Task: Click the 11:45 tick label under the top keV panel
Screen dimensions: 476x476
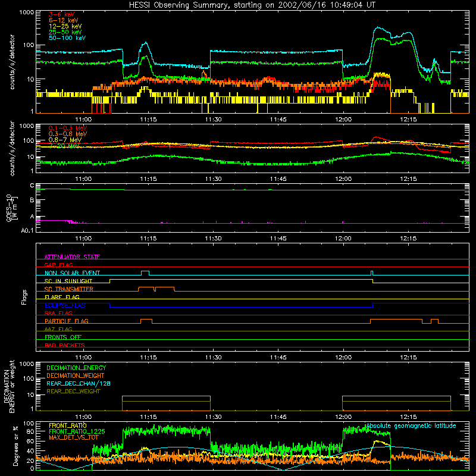Action: [x=278, y=120]
